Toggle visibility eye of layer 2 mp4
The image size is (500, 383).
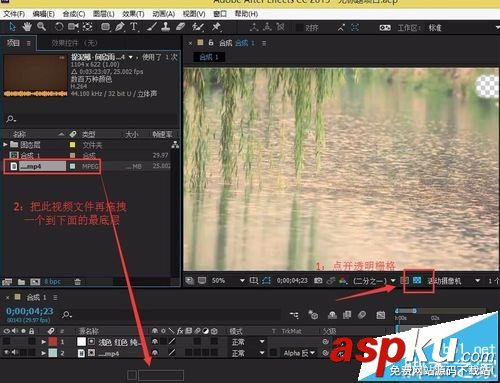pyautogui.click(x=6, y=352)
